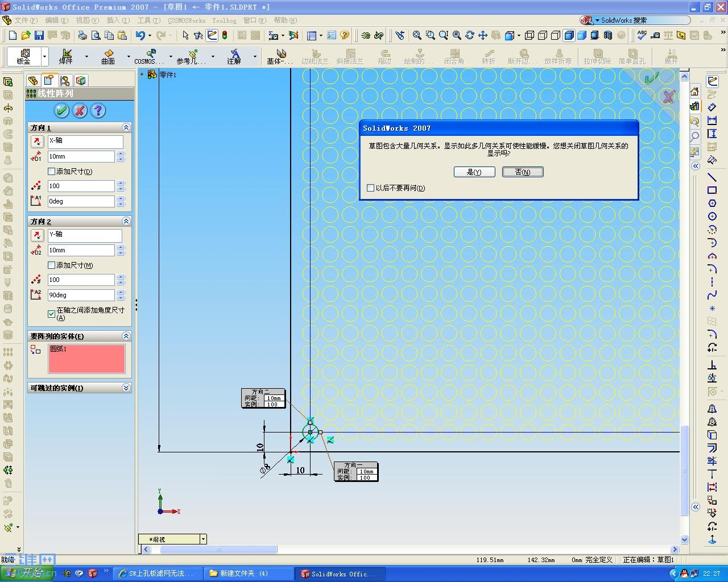728x582 pixels.
Task: Reverse Direction 1 with the red arrow button
Action: tap(37, 142)
